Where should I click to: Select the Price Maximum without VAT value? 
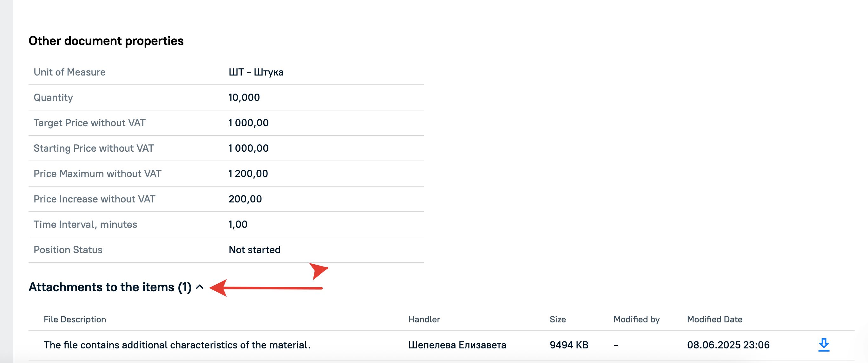tap(248, 174)
